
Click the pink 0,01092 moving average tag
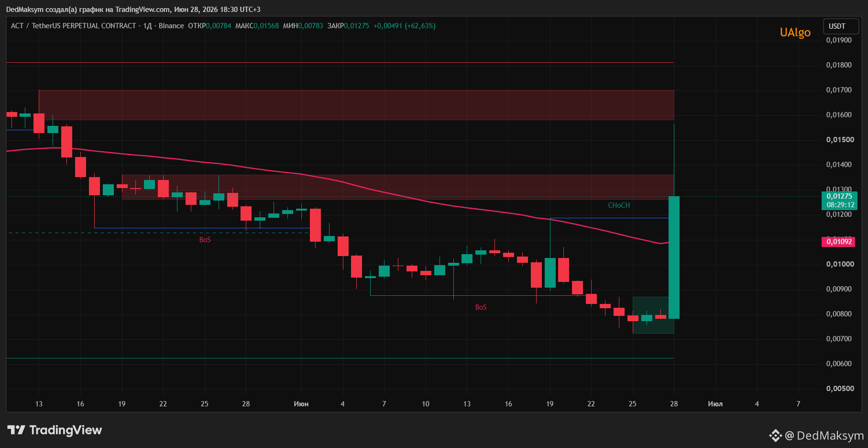[x=839, y=242]
